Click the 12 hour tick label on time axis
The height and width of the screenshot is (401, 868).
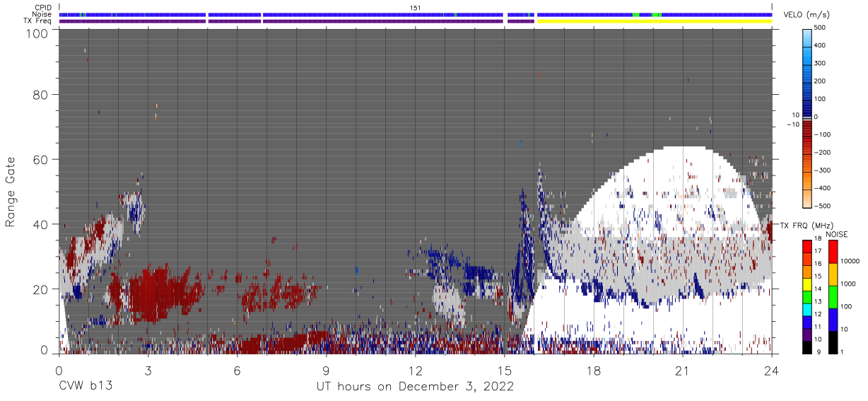(x=415, y=370)
